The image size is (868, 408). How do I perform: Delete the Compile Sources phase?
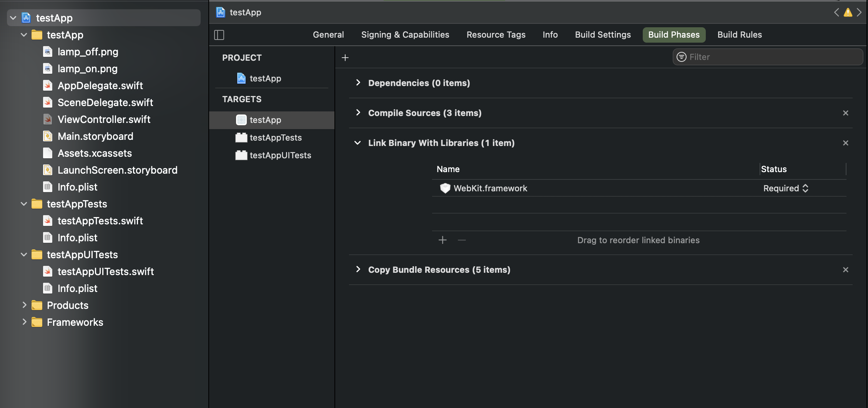pyautogui.click(x=846, y=113)
